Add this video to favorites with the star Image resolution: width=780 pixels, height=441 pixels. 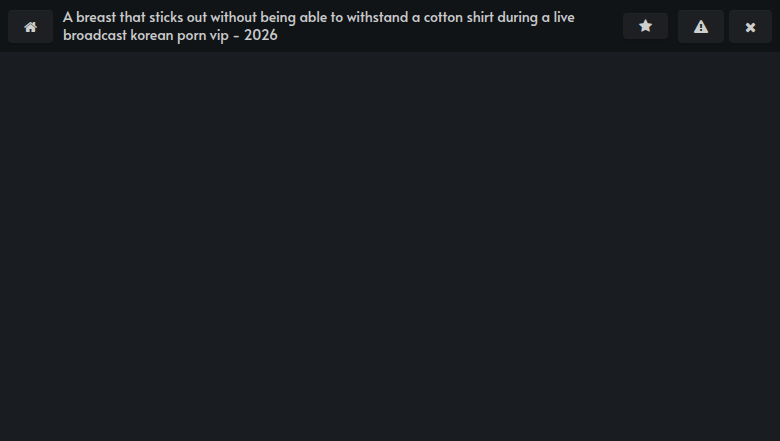point(645,27)
